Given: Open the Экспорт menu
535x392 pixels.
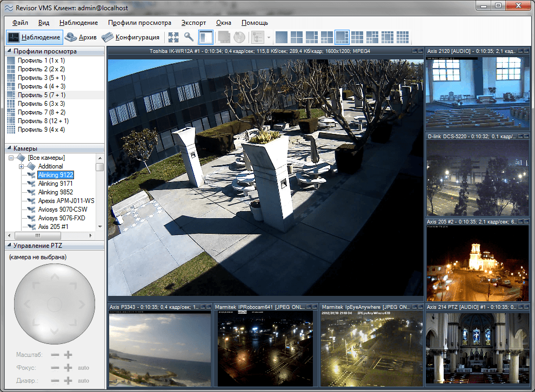Looking at the screenshot, I should 193,23.
